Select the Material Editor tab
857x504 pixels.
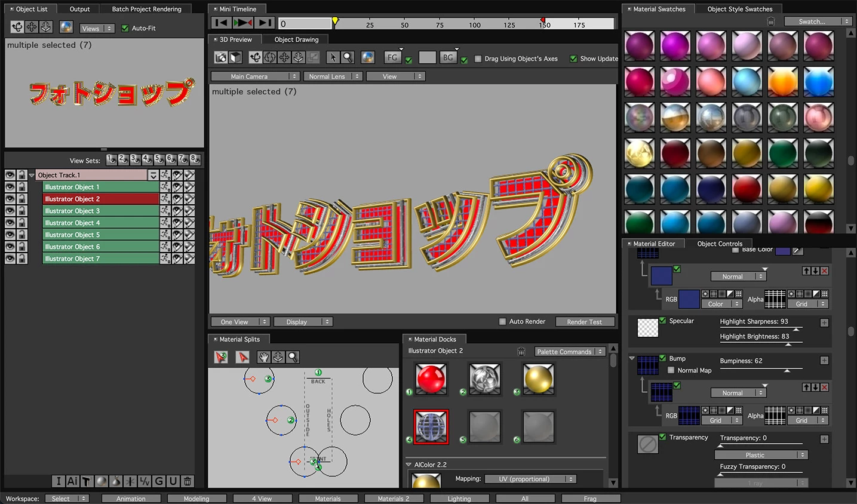pyautogui.click(x=654, y=244)
